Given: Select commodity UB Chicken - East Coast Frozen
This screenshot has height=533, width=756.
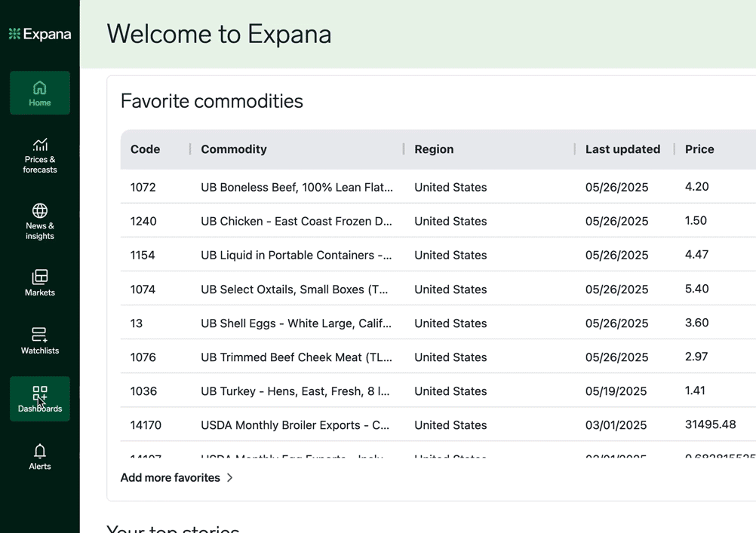Looking at the screenshot, I should [x=297, y=221].
